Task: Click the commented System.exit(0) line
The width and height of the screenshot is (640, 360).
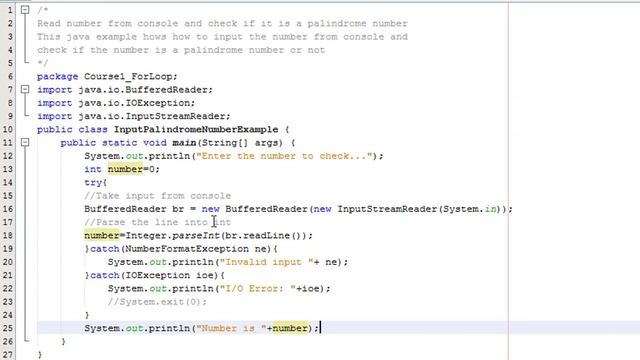Action: point(158,302)
